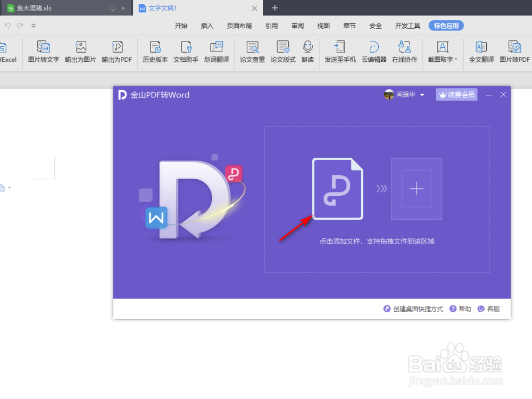The height and width of the screenshot is (399, 532).
Task: Click the PDF file icon to add file
Action: (x=338, y=189)
